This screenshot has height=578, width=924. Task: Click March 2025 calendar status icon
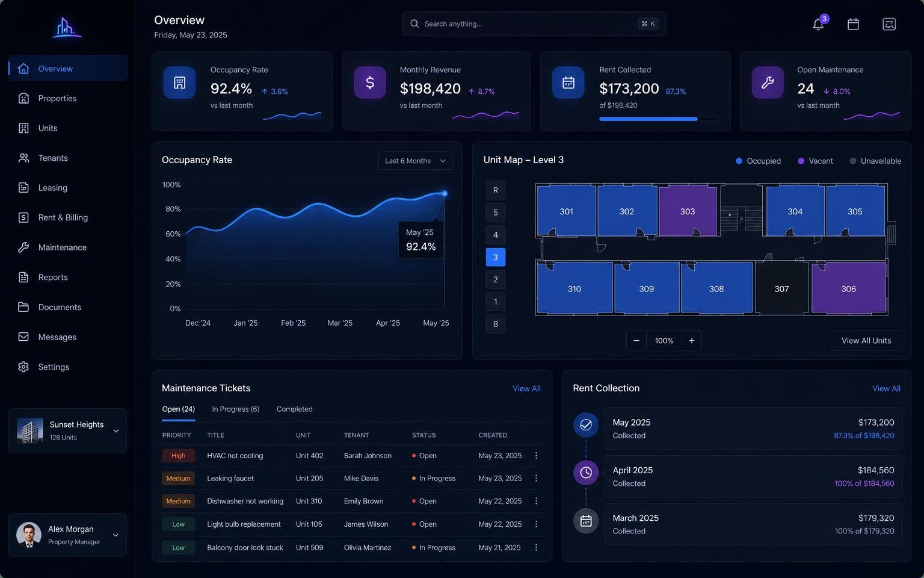[x=586, y=521]
